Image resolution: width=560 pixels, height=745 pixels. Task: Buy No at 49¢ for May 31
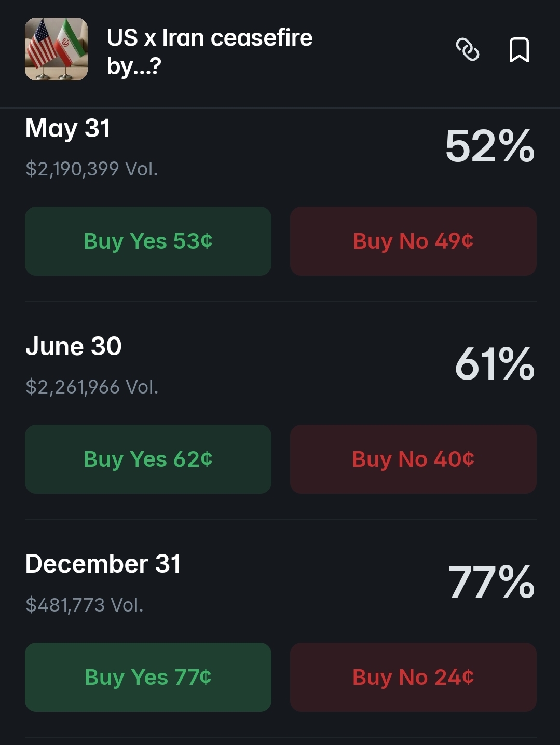(413, 241)
